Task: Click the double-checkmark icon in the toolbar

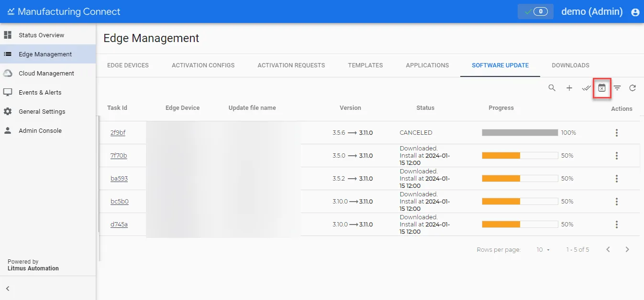Action: click(x=587, y=88)
